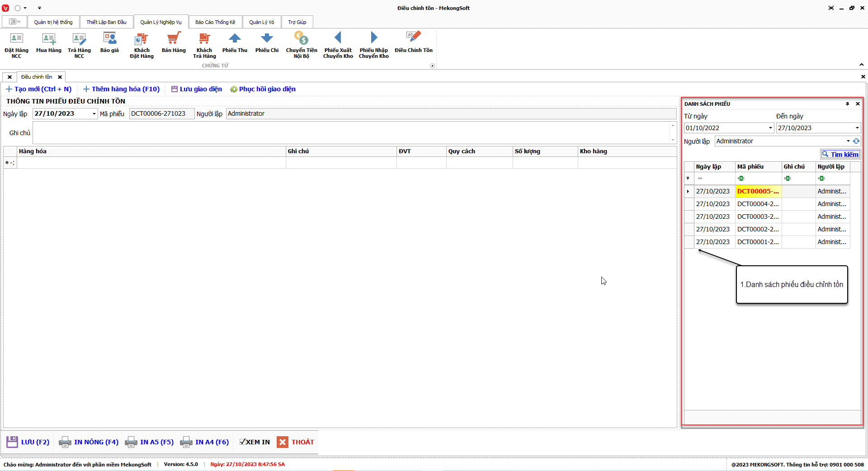Image resolution: width=868 pixels, height=471 pixels.
Task: Open the Từ ngày date picker dropdown
Action: [770, 128]
